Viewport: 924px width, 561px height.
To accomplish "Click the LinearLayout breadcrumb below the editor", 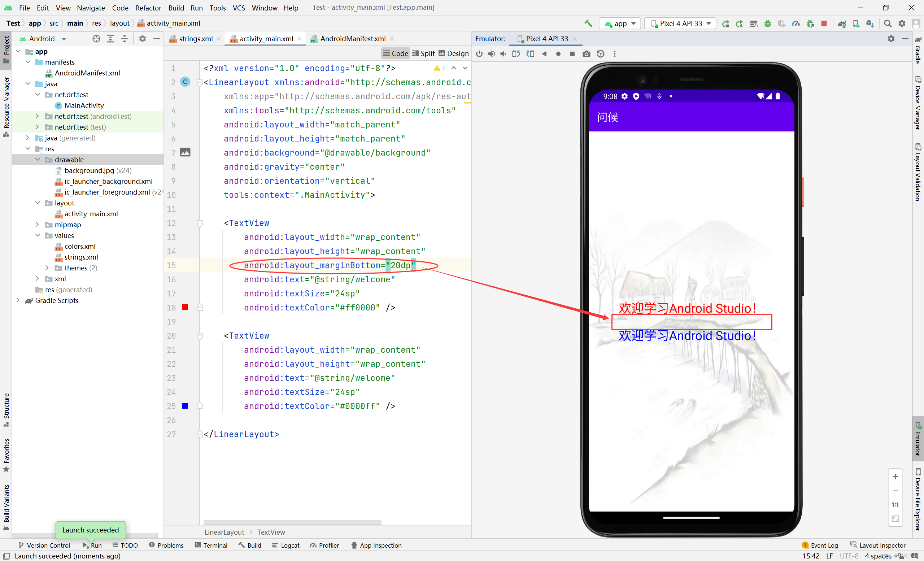I will point(224,532).
